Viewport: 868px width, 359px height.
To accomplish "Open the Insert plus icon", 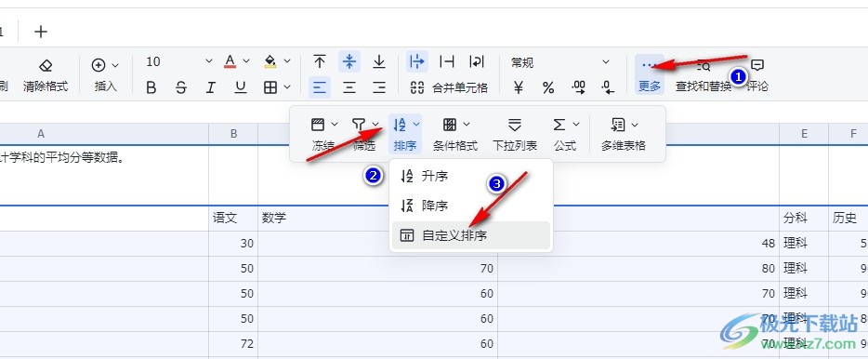I will pyautogui.click(x=99, y=65).
